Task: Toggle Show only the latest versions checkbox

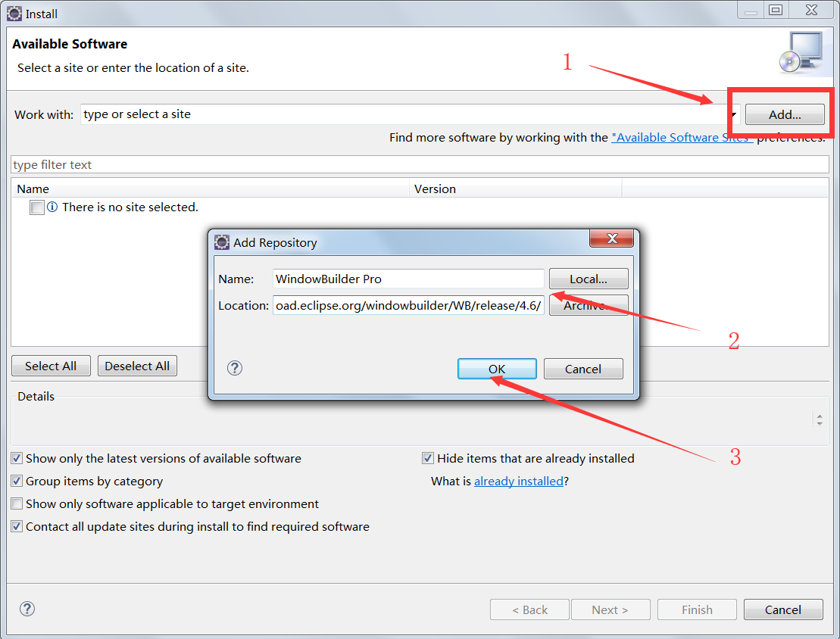Action: tap(17, 459)
